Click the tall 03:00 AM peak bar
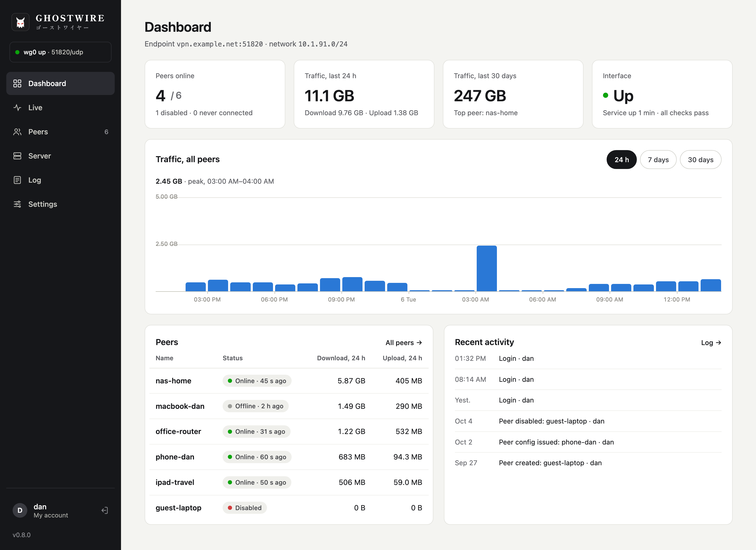Viewport: 756px width, 550px height. pyautogui.click(x=487, y=268)
